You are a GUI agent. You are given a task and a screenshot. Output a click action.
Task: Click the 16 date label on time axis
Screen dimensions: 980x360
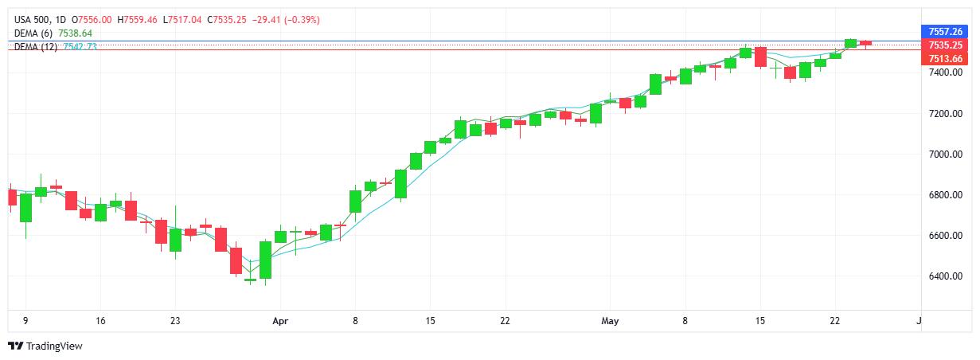coord(100,321)
